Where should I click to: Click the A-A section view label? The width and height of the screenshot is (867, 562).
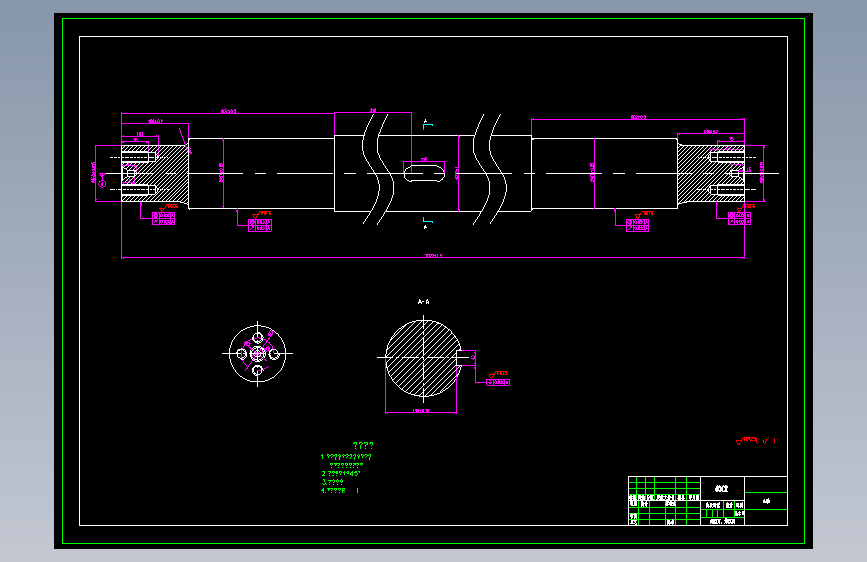tap(424, 301)
